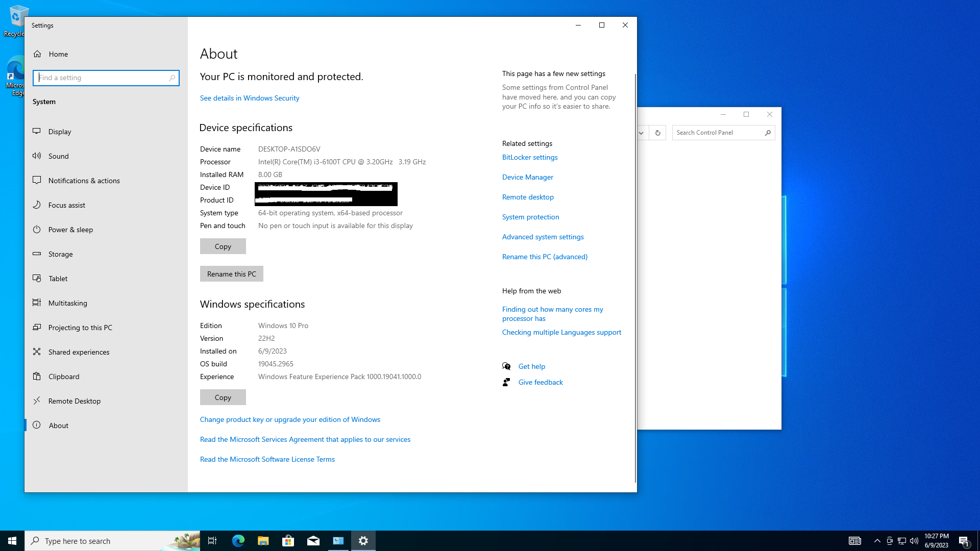The height and width of the screenshot is (551, 980).
Task: Click the Get help icon link
Action: (x=506, y=366)
